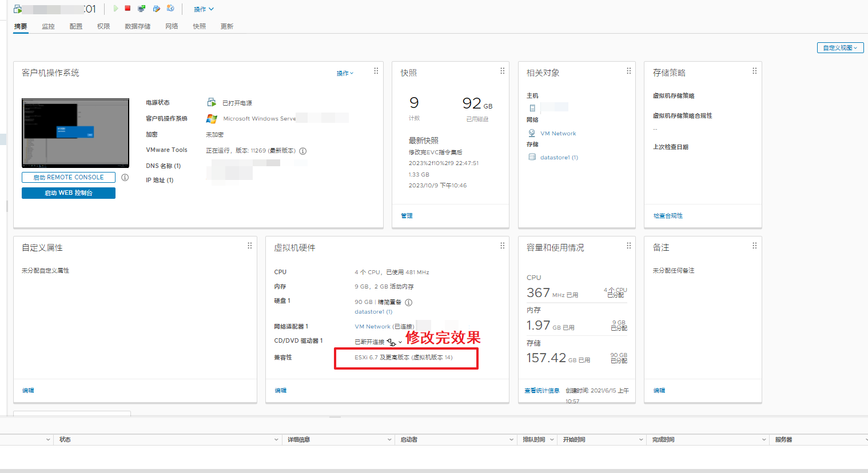The image size is (868, 473).
Task: Click the network icon beside VM Network
Action: 532,133
